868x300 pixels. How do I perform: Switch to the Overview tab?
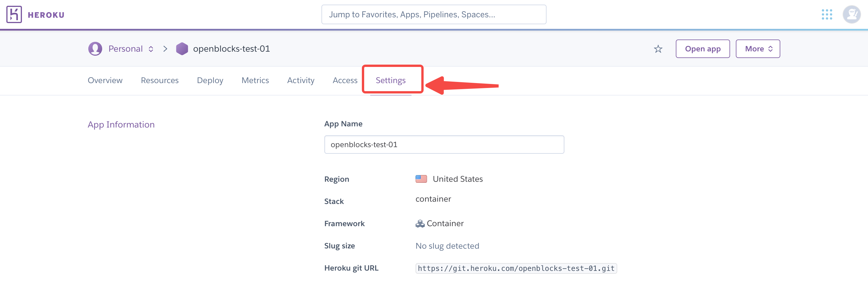tap(105, 80)
